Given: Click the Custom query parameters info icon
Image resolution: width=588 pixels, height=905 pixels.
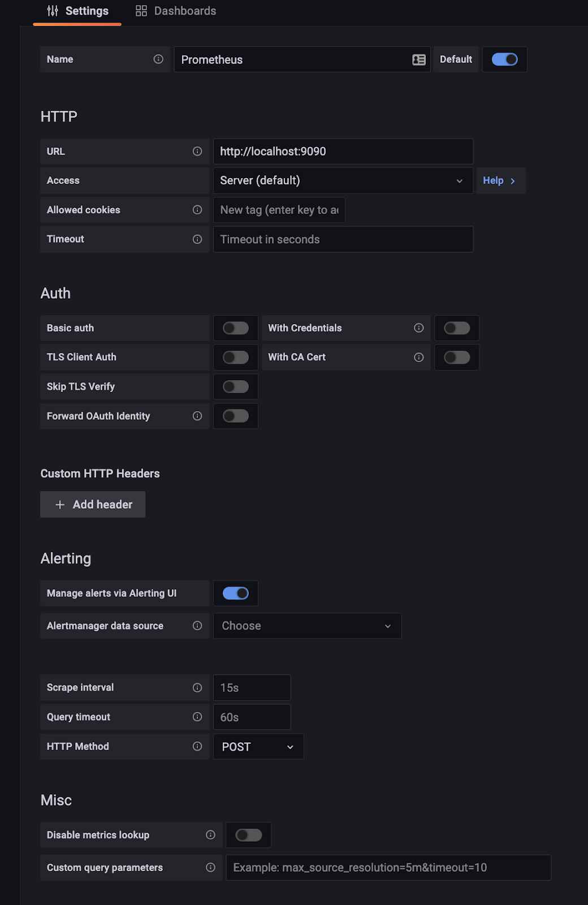Looking at the screenshot, I should coord(210,868).
